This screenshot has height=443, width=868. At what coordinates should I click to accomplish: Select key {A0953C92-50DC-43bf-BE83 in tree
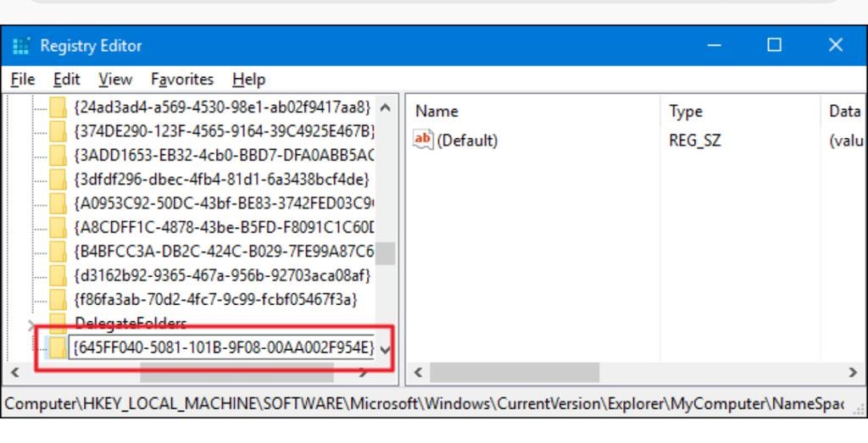click(x=224, y=203)
